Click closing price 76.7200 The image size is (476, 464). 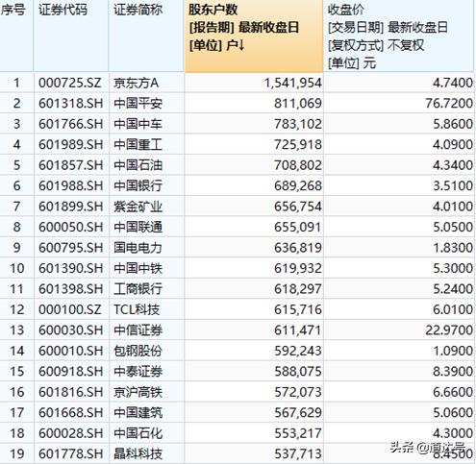click(449, 104)
